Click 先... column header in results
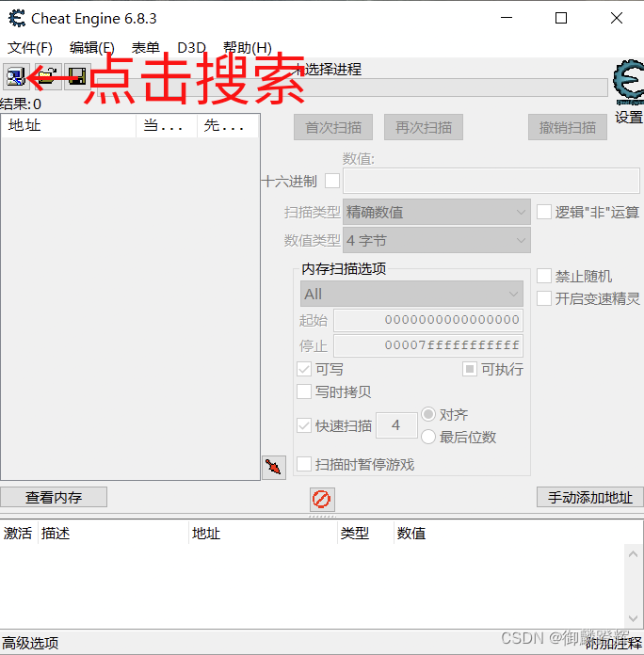Screen dimensions: 644x655 click(x=227, y=125)
